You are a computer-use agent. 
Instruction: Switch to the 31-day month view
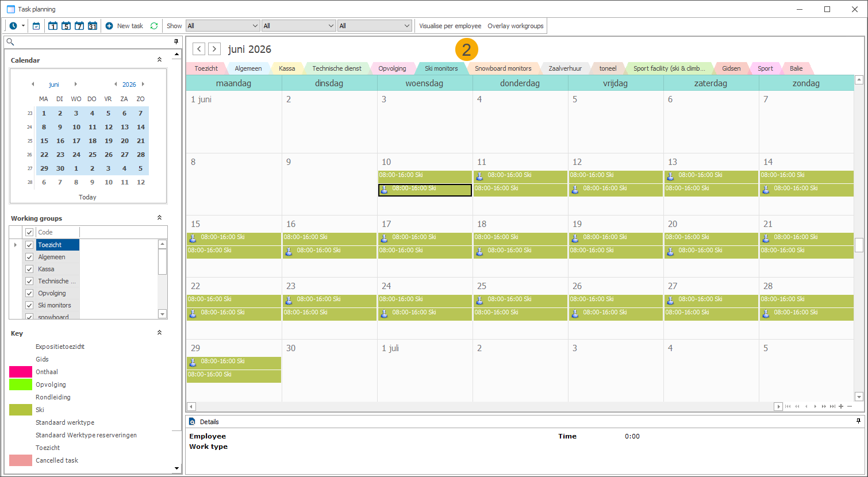pyautogui.click(x=93, y=26)
